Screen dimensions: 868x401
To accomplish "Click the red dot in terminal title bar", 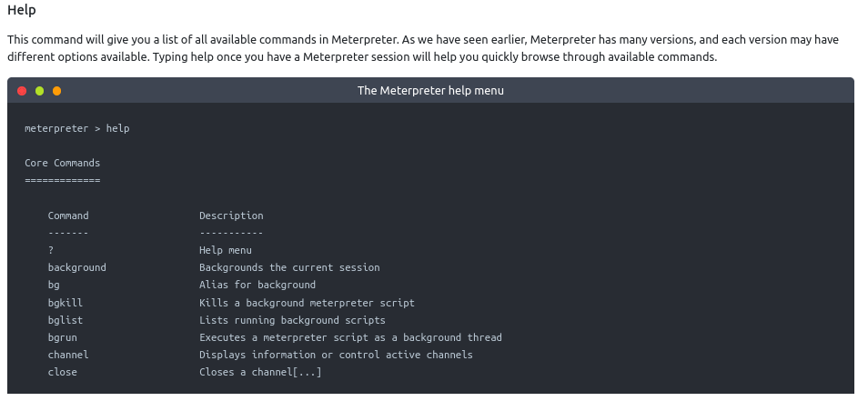I will (x=22, y=91).
